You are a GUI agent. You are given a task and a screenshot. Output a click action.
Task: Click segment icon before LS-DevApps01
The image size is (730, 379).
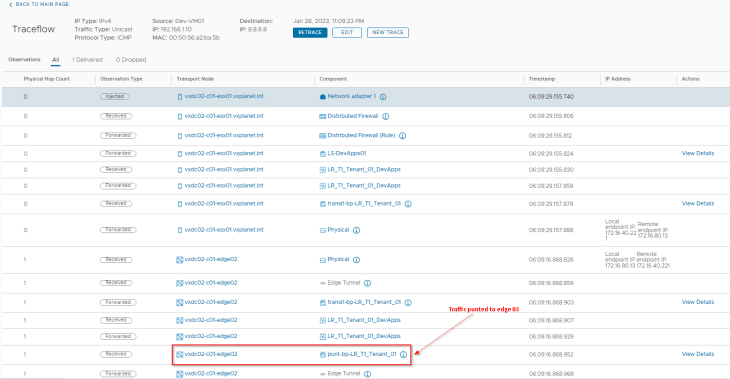tap(323, 154)
